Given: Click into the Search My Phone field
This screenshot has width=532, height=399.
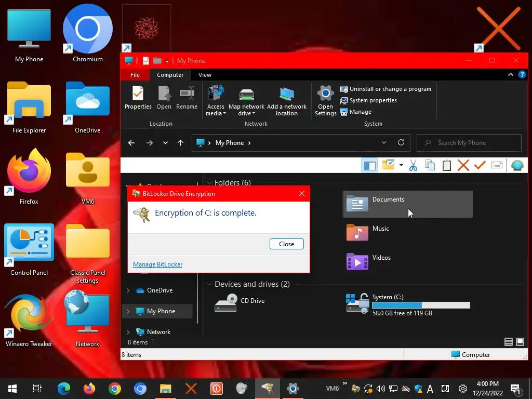Looking at the screenshot, I should coord(469,143).
